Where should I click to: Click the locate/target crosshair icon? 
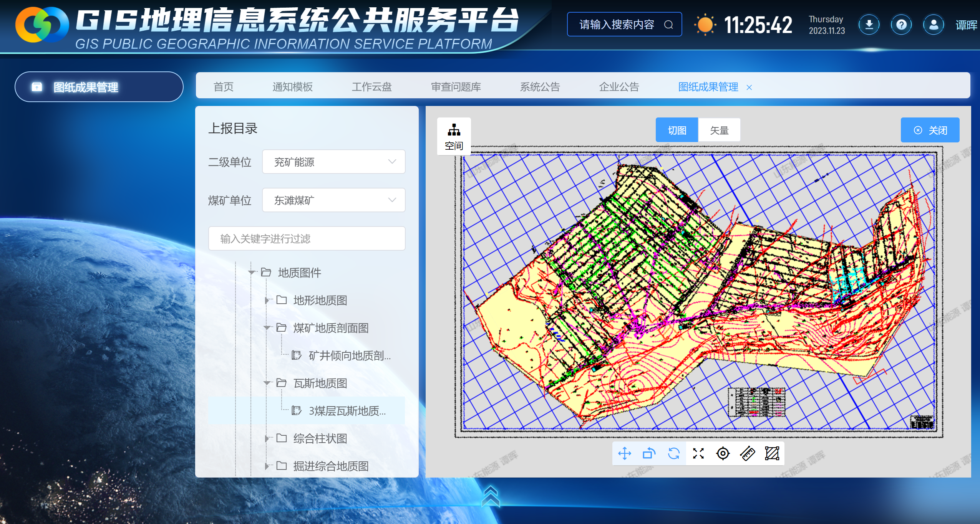[723, 453]
